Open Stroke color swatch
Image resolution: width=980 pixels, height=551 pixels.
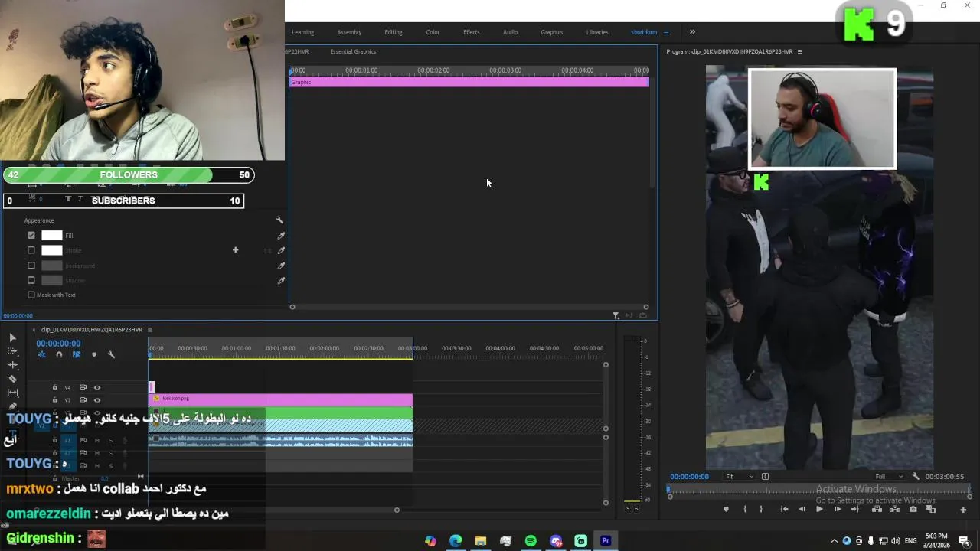click(x=51, y=250)
